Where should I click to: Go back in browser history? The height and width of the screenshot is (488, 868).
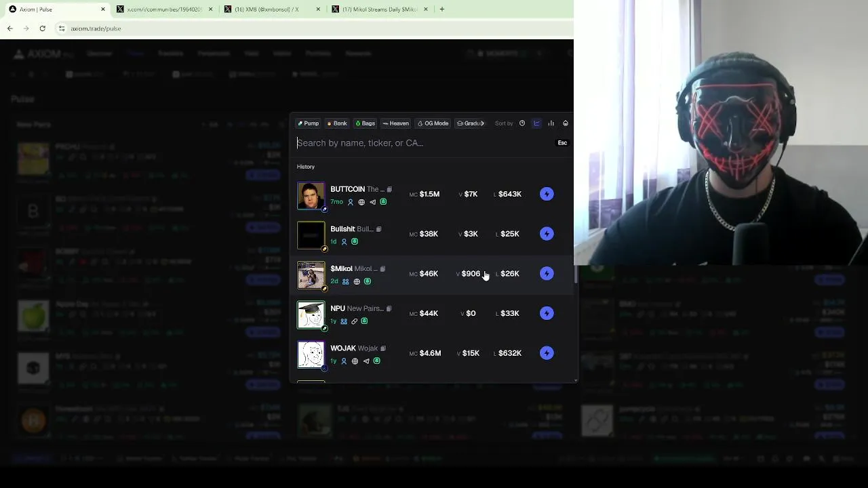(10, 28)
